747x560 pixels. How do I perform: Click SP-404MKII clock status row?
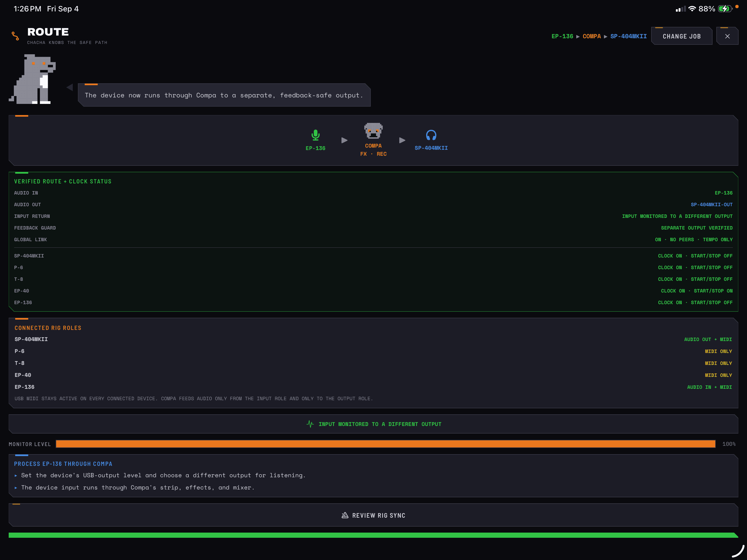click(x=373, y=256)
